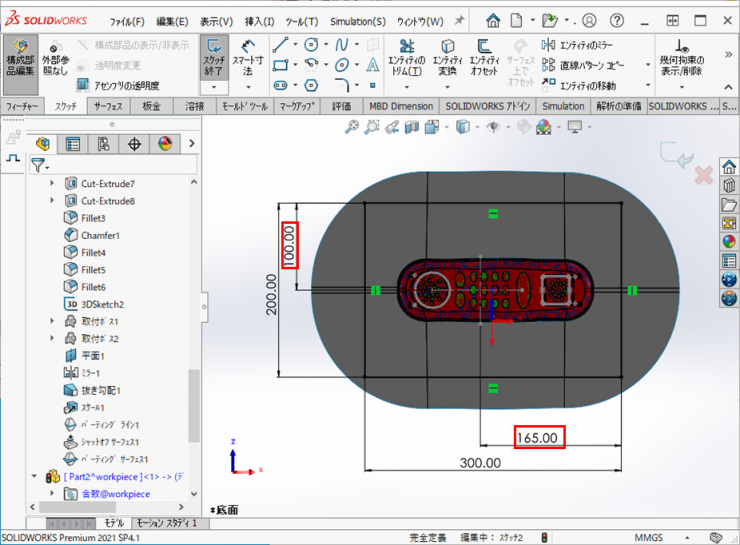This screenshot has width=740, height=545.
Task: Switch to the 評価 ribbon tab
Action: point(341,106)
